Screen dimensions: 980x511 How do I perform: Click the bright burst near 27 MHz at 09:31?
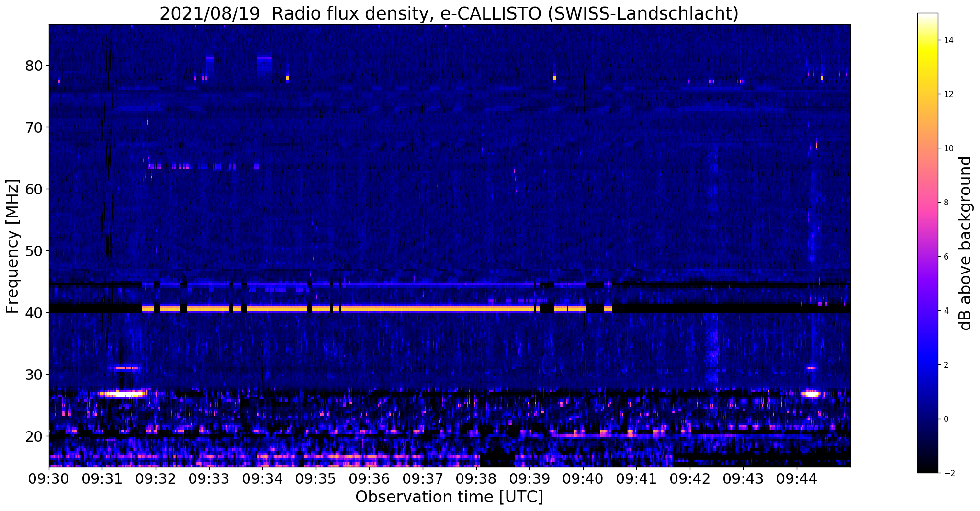[x=121, y=395]
